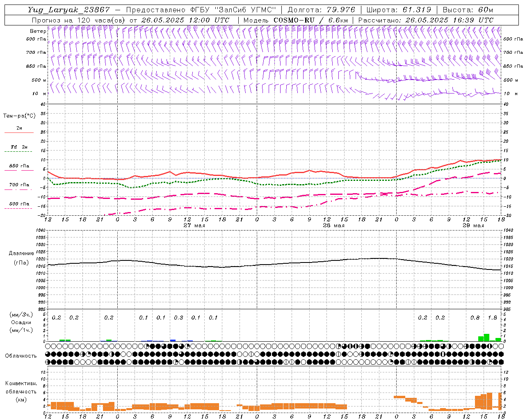Image resolution: width=525 pixels, height=420 pixels.
Task: Click the model label COSMO-RU / 6.6км
Action: (x=310, y=20)
